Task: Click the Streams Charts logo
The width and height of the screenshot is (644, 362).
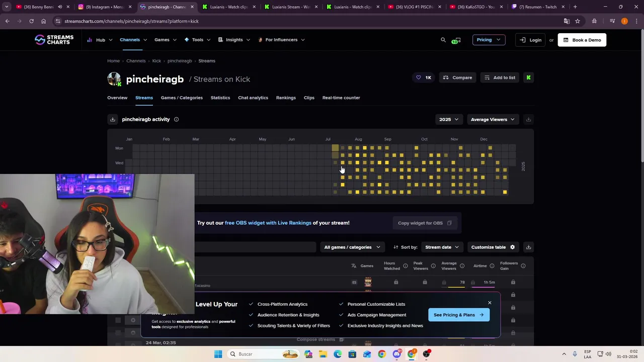Action: [54, 40]
